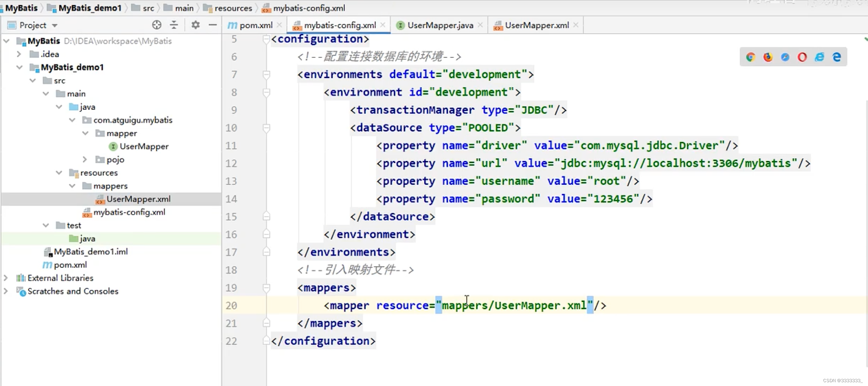Select UserMapper interface in tree

pos(139,146)
